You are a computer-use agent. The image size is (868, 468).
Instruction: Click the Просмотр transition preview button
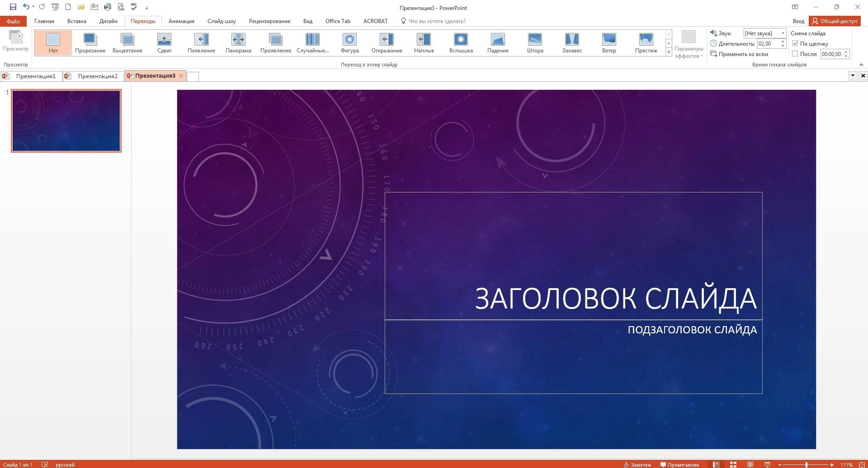point(15,42)
